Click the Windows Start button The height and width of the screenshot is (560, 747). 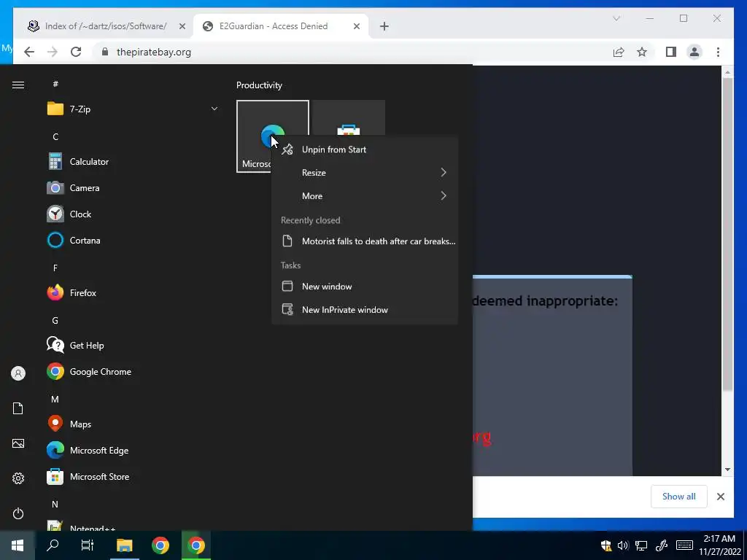coord(18,545)
